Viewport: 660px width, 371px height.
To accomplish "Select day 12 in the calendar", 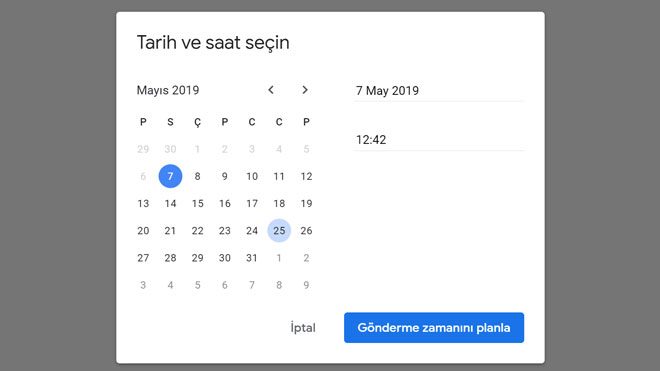I will 306,176.
